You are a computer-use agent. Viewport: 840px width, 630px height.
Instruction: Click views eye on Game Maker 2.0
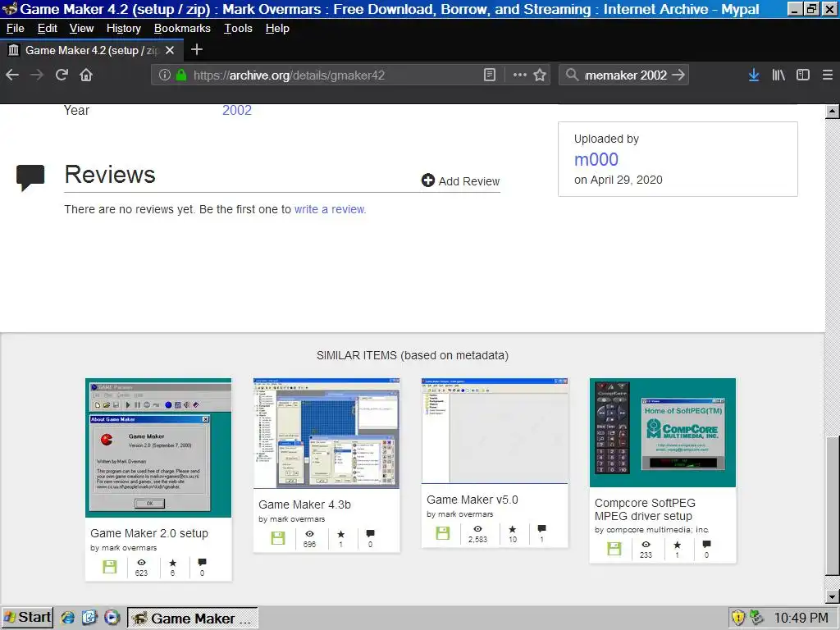tap(141, 563)
